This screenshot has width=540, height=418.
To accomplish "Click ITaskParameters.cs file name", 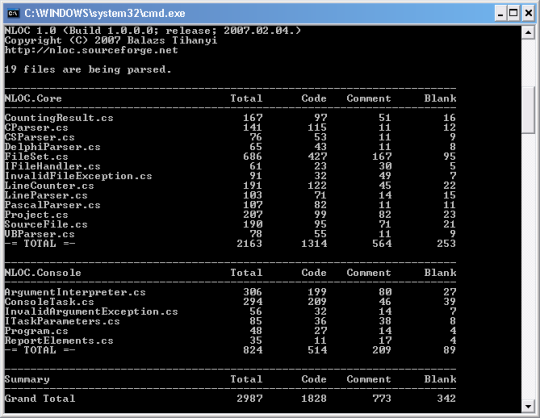I will 62,321.
